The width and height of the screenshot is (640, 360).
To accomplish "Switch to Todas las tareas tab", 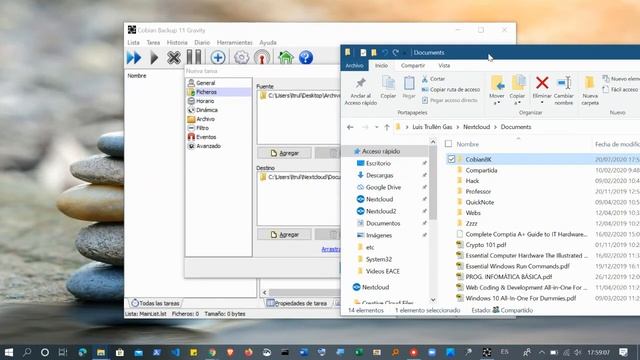I will tap(156, 303).
